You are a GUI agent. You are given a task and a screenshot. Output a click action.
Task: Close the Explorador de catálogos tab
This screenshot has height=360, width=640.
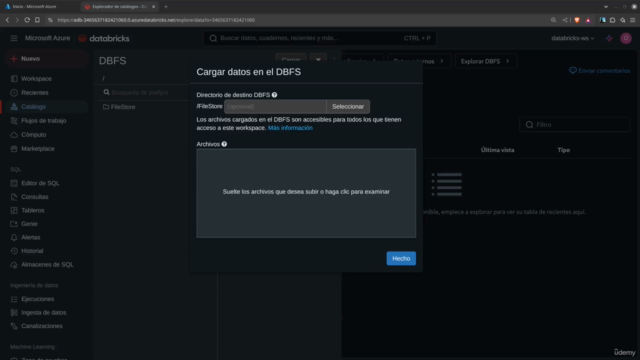tap(154, 7)
